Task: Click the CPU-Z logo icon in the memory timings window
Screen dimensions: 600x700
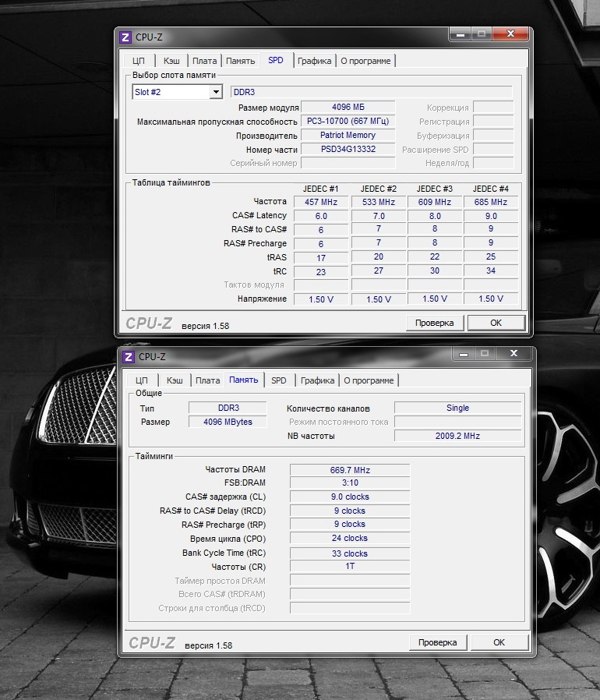Action: click(128, 356)
